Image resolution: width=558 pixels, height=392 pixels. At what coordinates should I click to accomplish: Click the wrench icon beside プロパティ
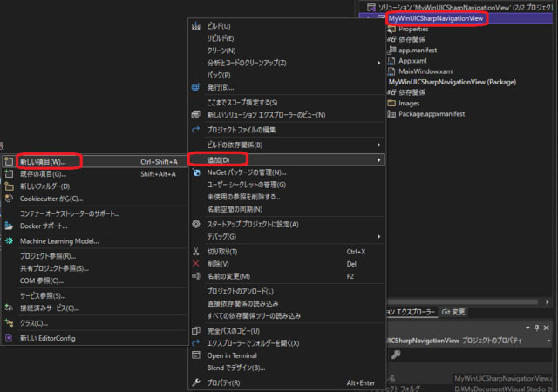tap(196, 382)
